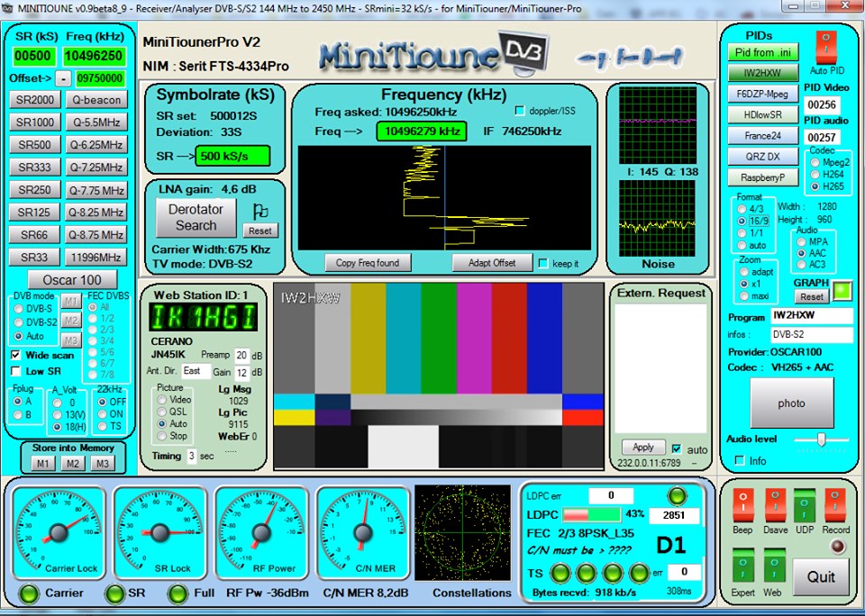Toggle the keep it checkbox
Image resolution: width=865 pixels, height=616 pixels.
coord(542,263)
